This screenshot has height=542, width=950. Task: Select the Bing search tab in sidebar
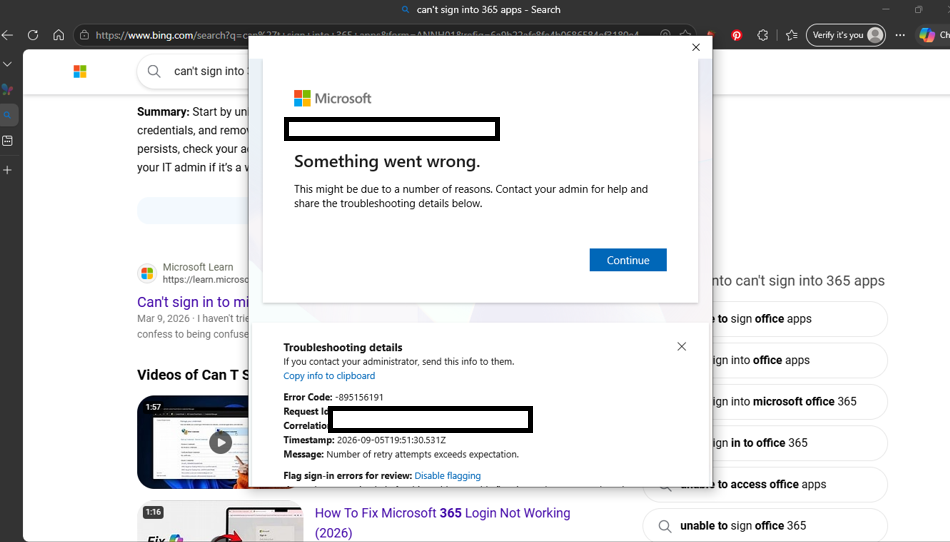click(x=8, y=115)
